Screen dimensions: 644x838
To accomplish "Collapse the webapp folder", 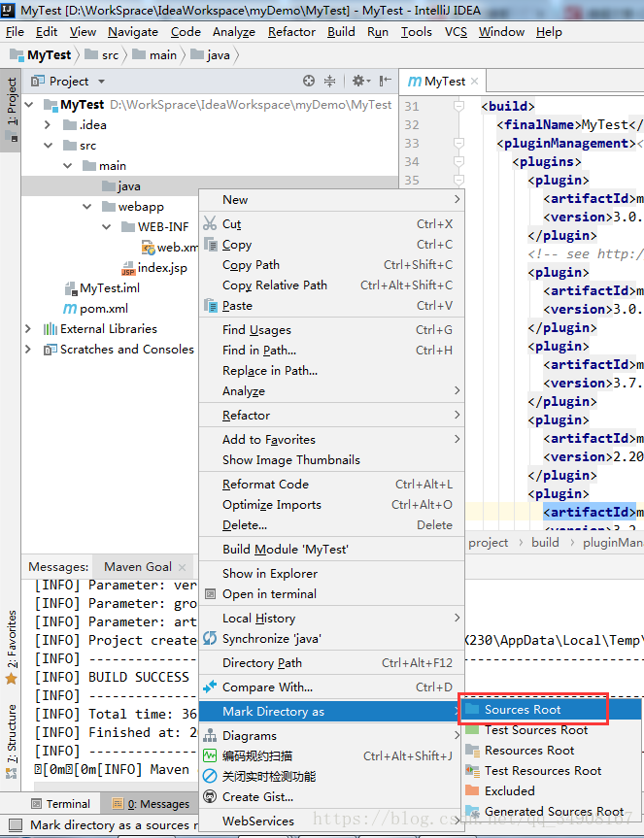I will click(87, 206).
